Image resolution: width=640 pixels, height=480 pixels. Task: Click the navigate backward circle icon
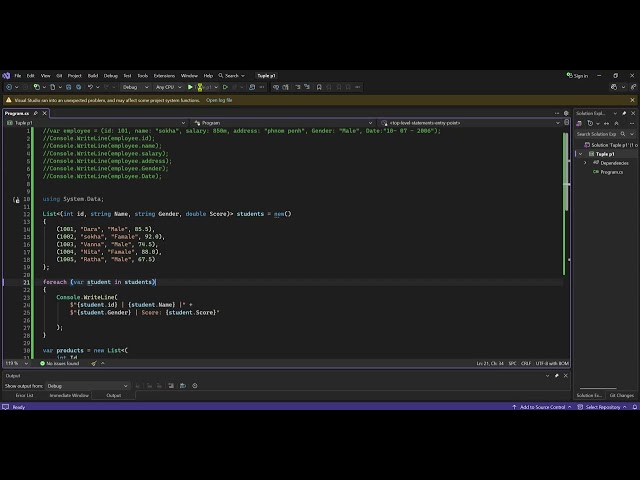pyautogui.click(x=9, y=87)
